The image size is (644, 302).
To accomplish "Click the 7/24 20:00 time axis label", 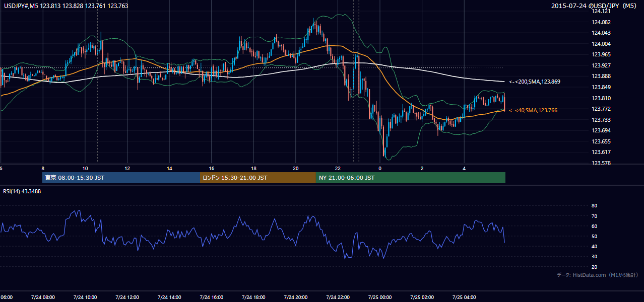I will point(296,297).
